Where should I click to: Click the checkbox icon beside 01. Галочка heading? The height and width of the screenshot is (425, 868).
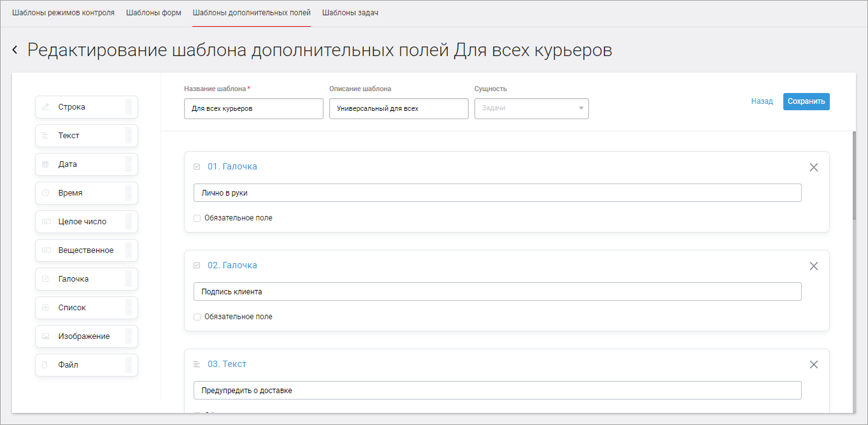[x=197, y=166]
